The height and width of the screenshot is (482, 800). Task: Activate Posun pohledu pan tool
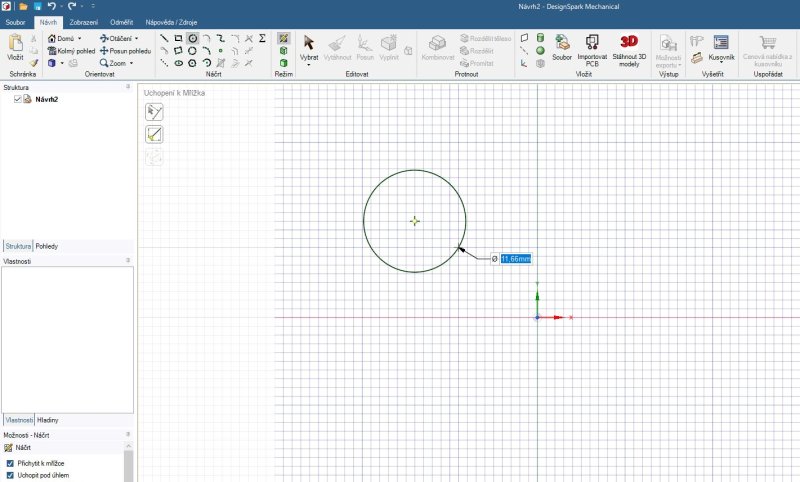click(x=125, y=50)
